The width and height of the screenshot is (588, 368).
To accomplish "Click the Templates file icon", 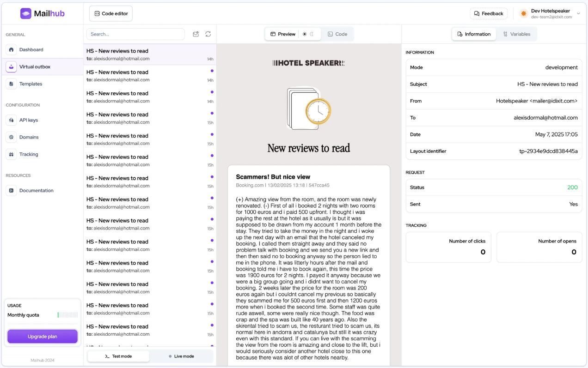I will [x=11, y=84].
